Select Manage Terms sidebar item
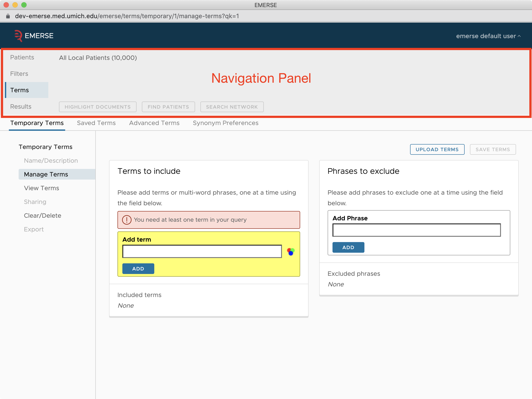Screen dimensions: 532x399 pyautogui.click(x=57, y=174)
